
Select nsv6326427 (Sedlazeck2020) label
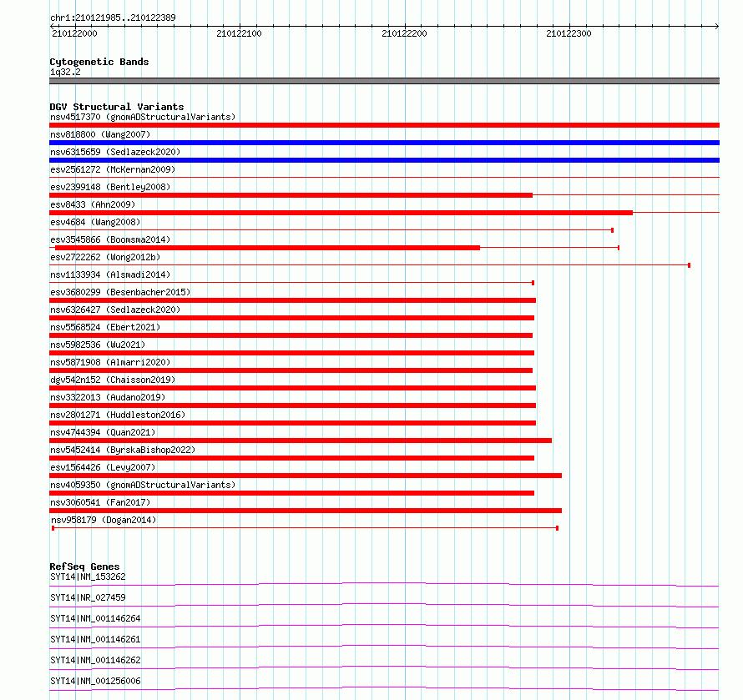[115, 310]
